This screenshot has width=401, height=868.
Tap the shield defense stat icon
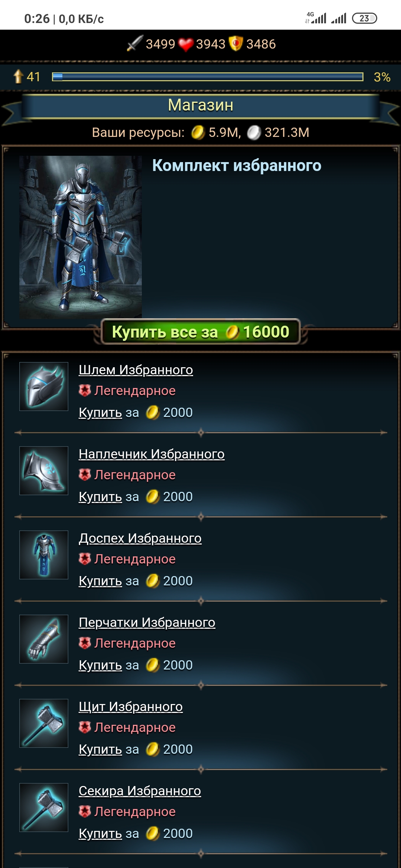236,44
